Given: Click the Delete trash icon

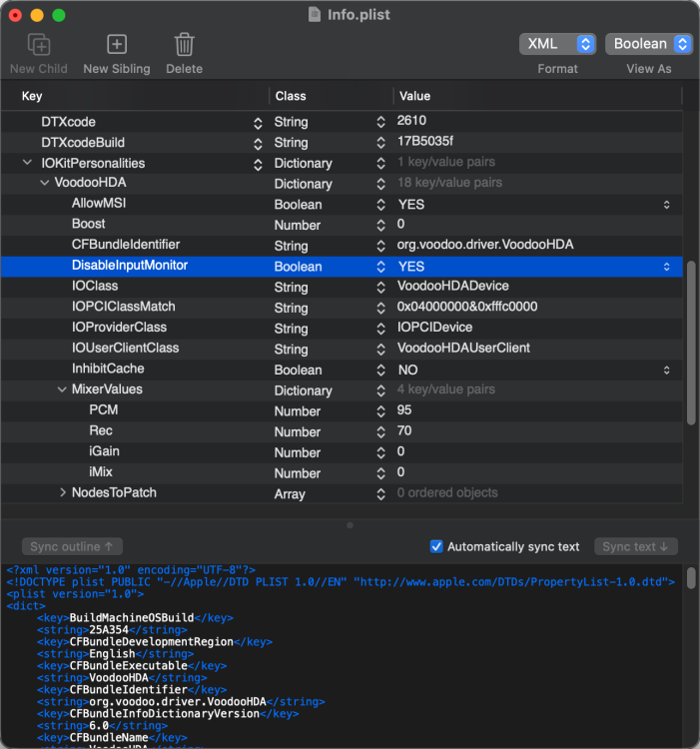Looking at the screenshot, I should point(184,44).
